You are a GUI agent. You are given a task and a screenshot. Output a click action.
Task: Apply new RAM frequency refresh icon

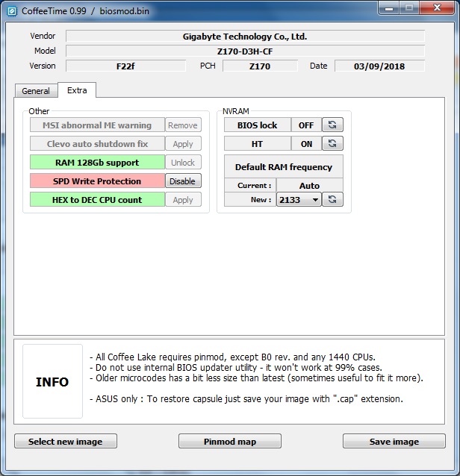click(x=332, y=199)
